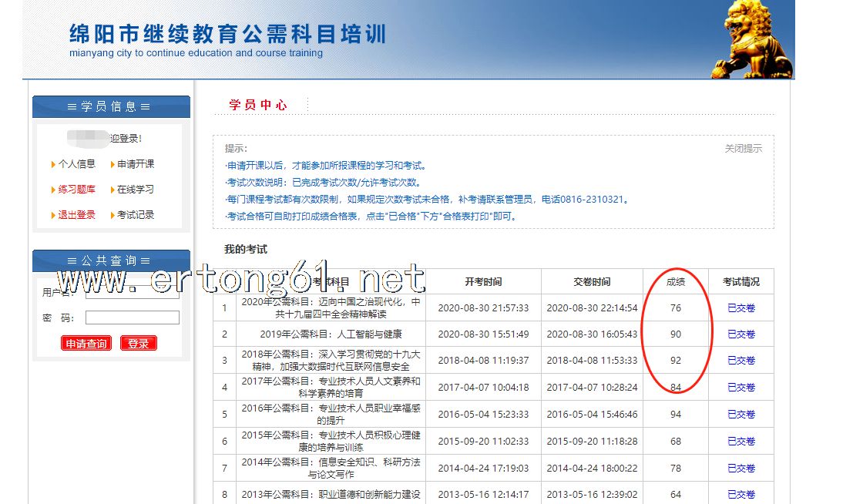This screenshot has width=853, height=504.
Task: Click 退出登录 to log out
Action: pos(76,215)
